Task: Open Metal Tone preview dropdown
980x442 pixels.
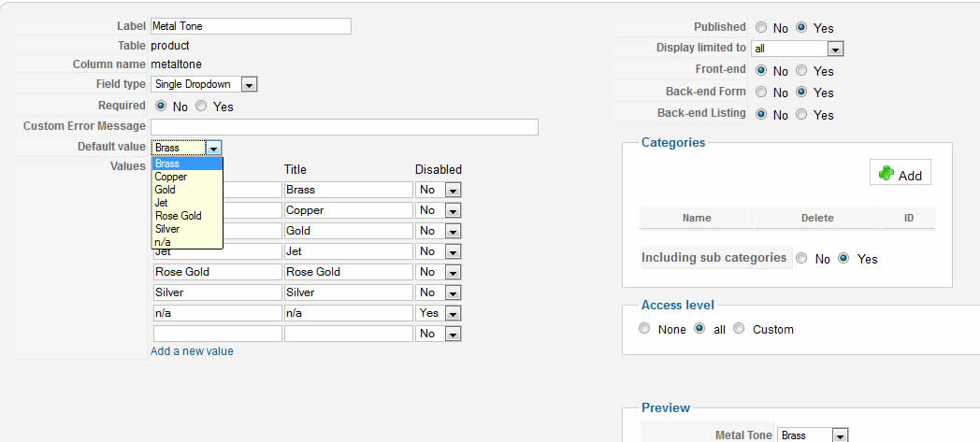Action: 839,435
